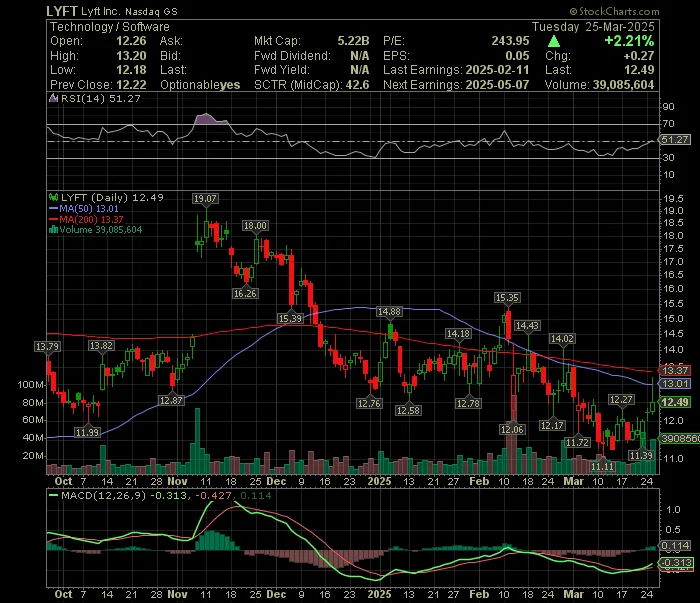Click the 11.72 low price label

coord(578,443)
